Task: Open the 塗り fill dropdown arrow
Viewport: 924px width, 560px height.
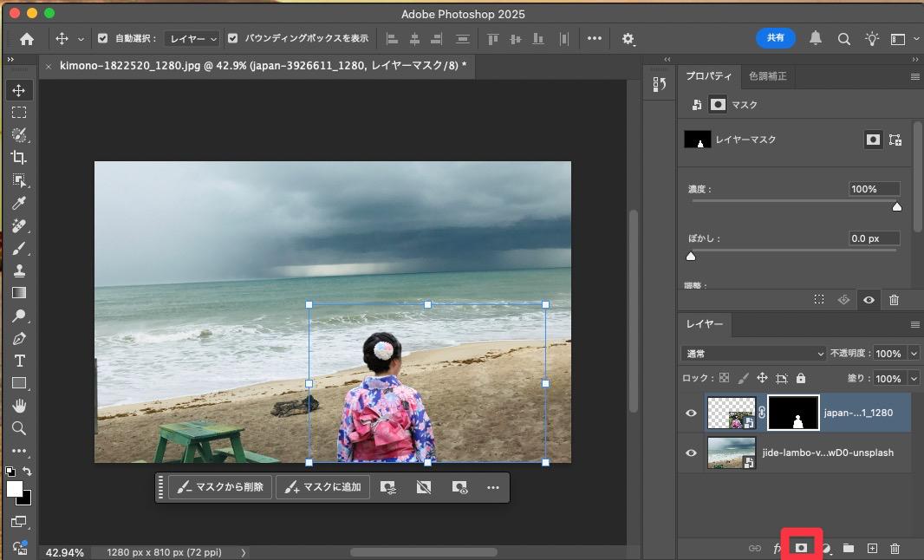Action: pos(914,379)
